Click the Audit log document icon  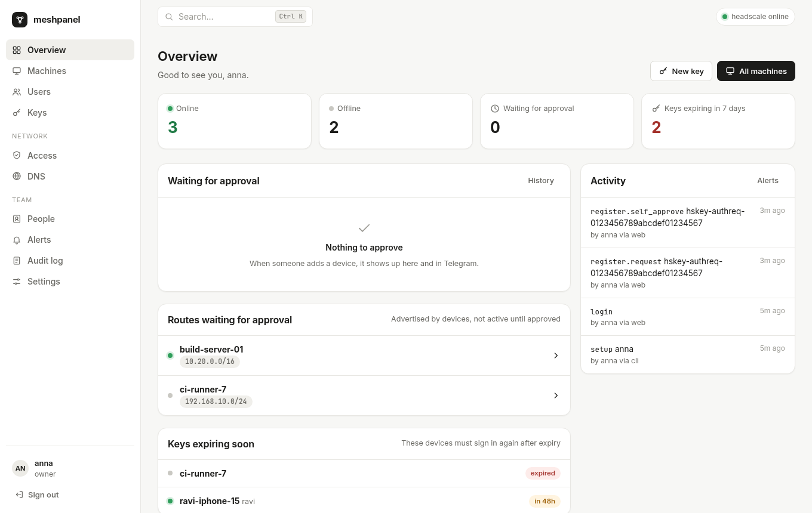[17, 261]
